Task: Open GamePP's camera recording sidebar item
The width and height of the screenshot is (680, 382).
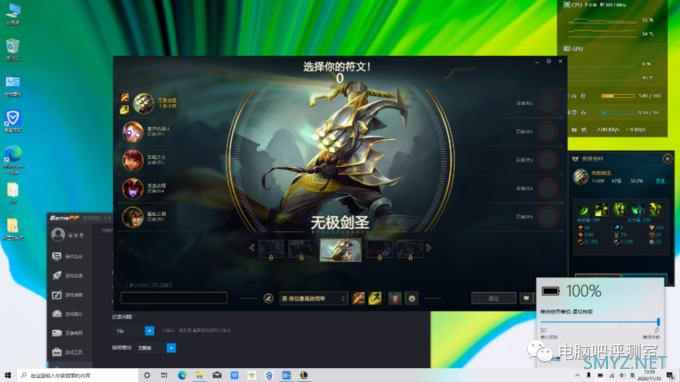Action: point(68,333)
